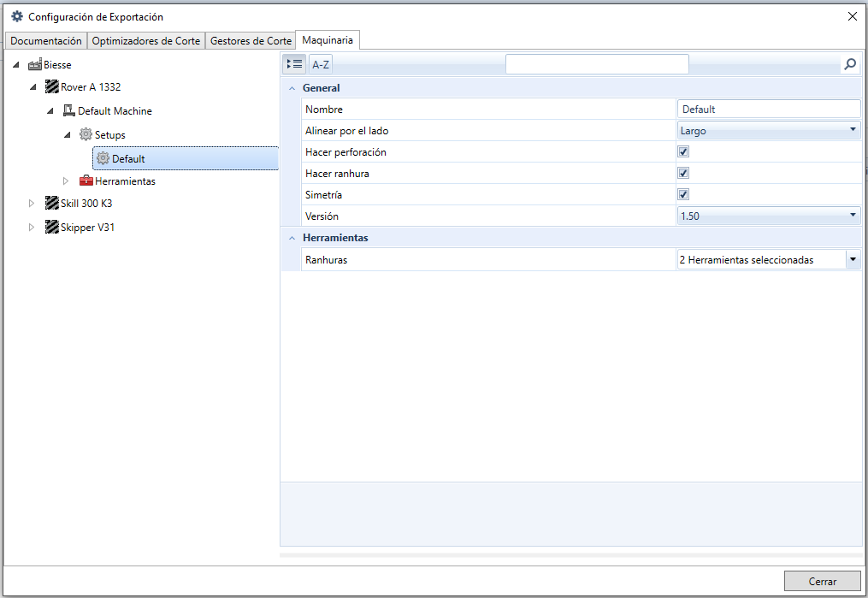The width and height of the screenshot is (868, 598).
Task: Click the Skipper V31 machine icon
Action: (x=52, y=227)
